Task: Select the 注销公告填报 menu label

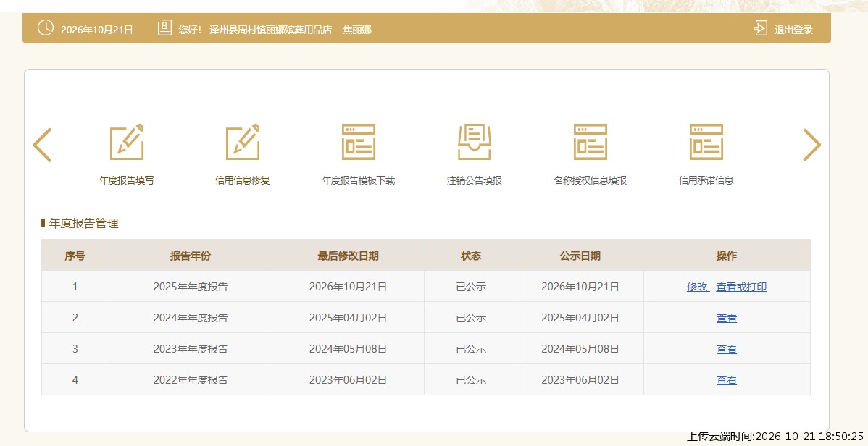Action: (475, 180)
